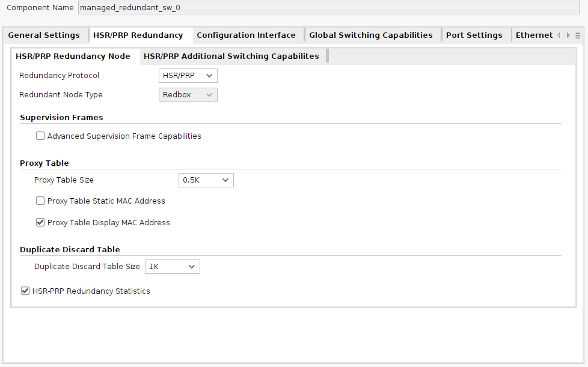Click the Redundant Node Type label
The image size is (588, 367).
click(61, 95)
